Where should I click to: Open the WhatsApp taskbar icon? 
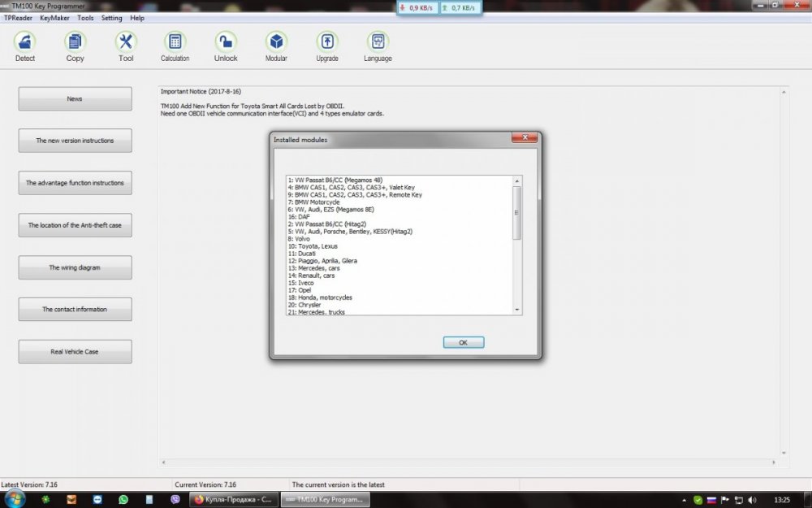(x=123, y=500)
